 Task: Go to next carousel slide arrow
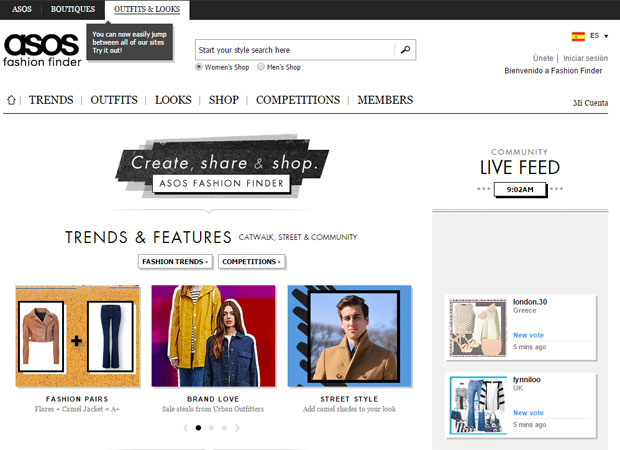237,428
